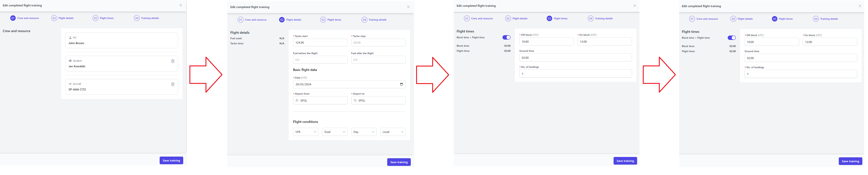Viewport: 868px width, 175px height.
Task: Toggle Block time = Flight time in fourth dialog
Action: 732,38
